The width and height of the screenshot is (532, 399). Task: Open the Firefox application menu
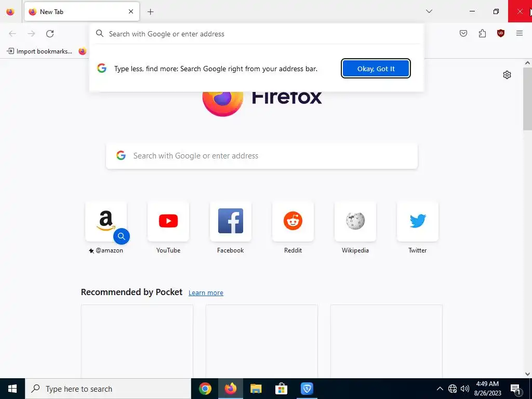tap(519, 33)
